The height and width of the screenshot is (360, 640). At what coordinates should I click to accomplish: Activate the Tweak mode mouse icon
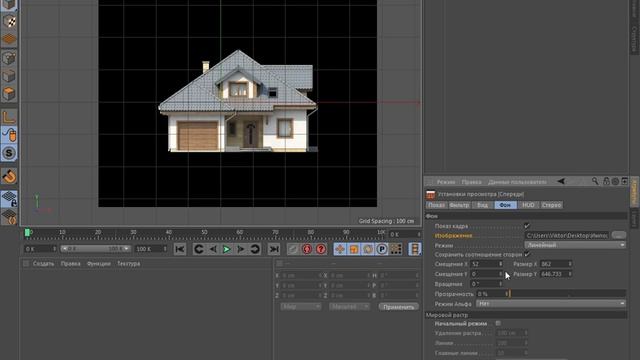pyautogui.click(x=9, y=135)
